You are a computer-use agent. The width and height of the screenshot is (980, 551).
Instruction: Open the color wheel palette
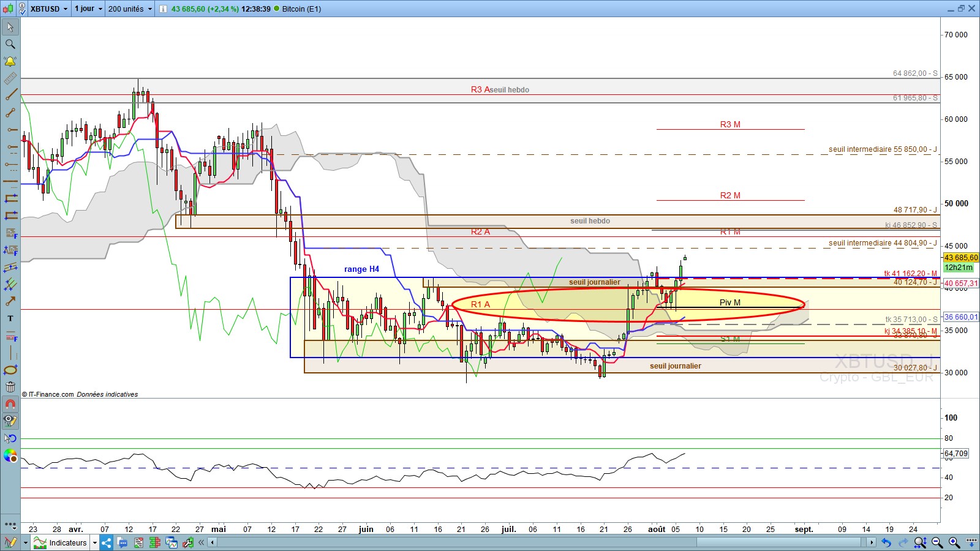[10, 455]
